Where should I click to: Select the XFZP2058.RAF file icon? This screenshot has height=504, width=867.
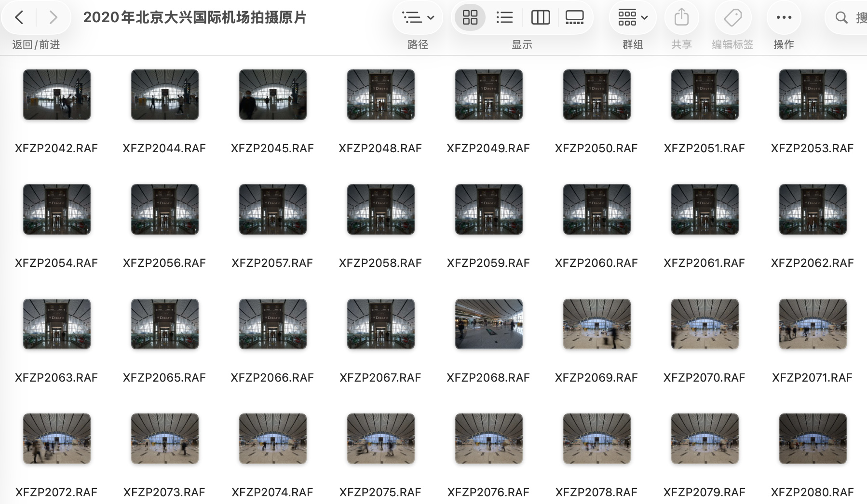381,209
